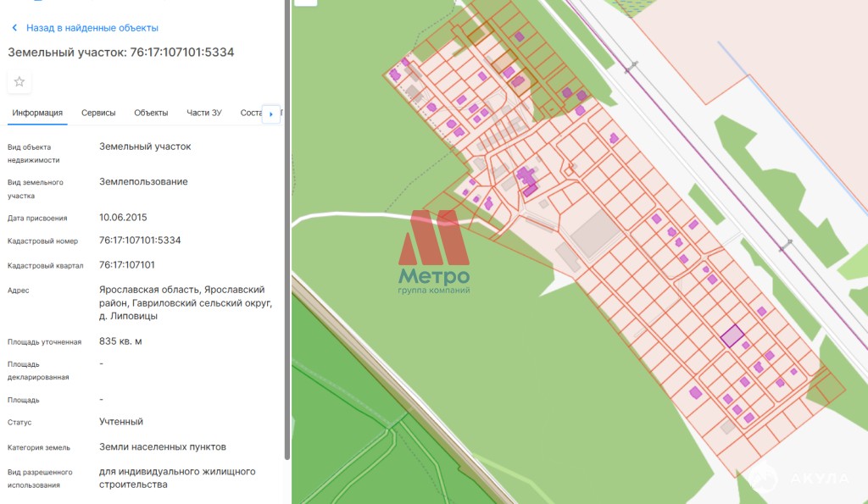
Task: Click the large gray building on the map
Action: tap(594, 233)
